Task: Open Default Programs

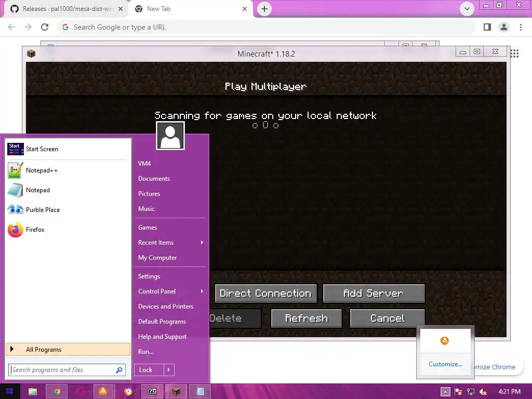Action: click(162, 321)
